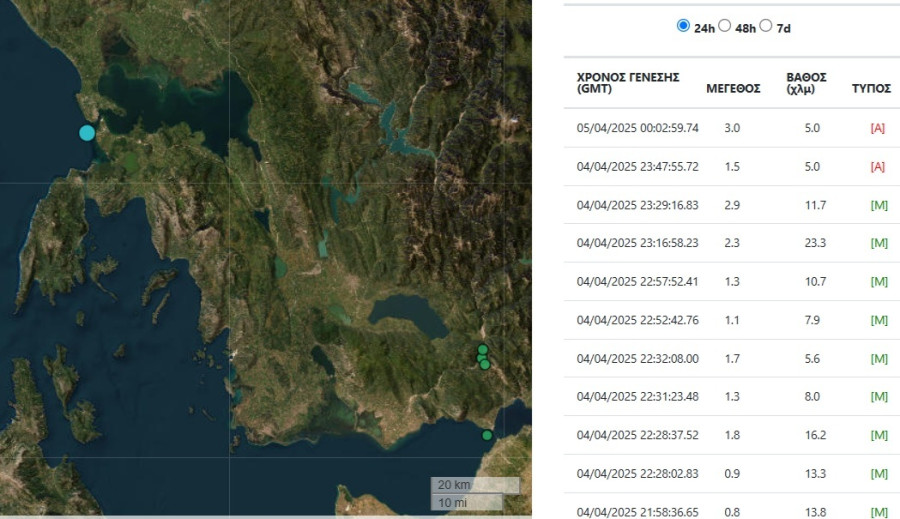Click the cyan earthquake marker on the west coast
Image resolution: width=900 pixels, height=519 pixels.
coord(87,133)
